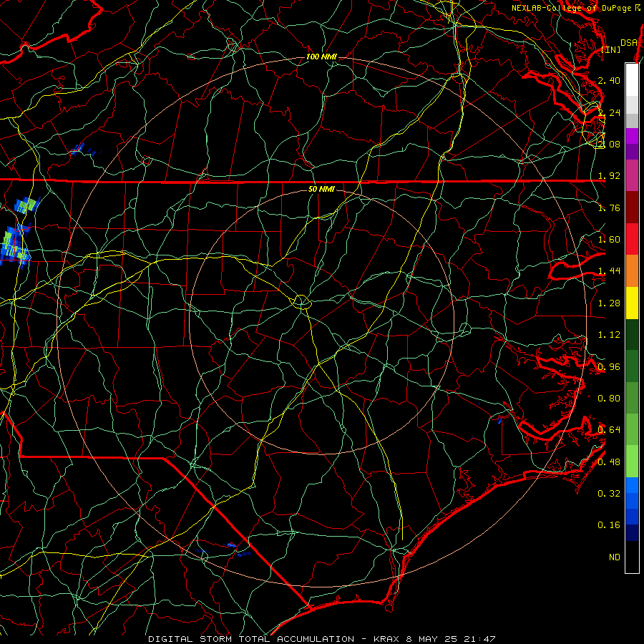
Task: Click the [IN] units label
Action: pos(611,49)
